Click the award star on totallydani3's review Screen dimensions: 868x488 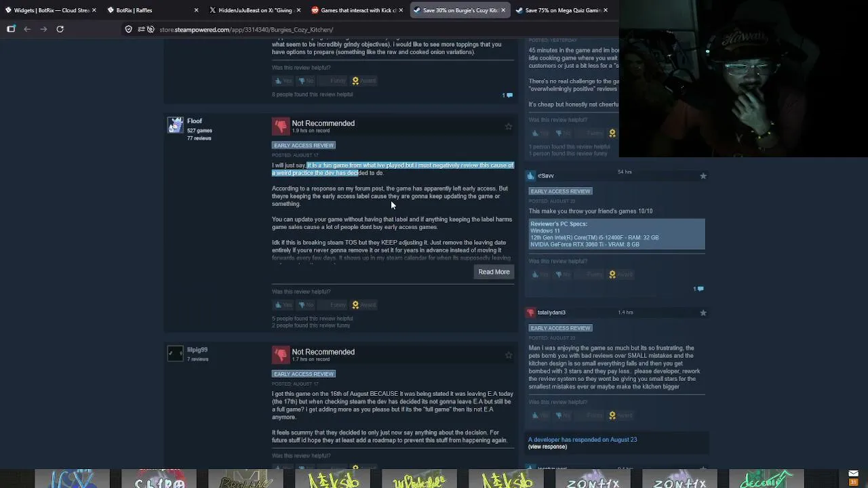coord(703,312)
